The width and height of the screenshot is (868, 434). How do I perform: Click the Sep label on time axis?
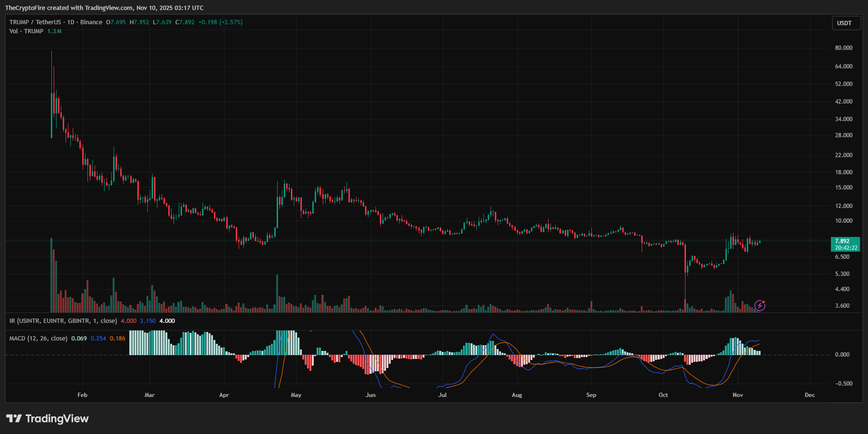coord(591,395)
